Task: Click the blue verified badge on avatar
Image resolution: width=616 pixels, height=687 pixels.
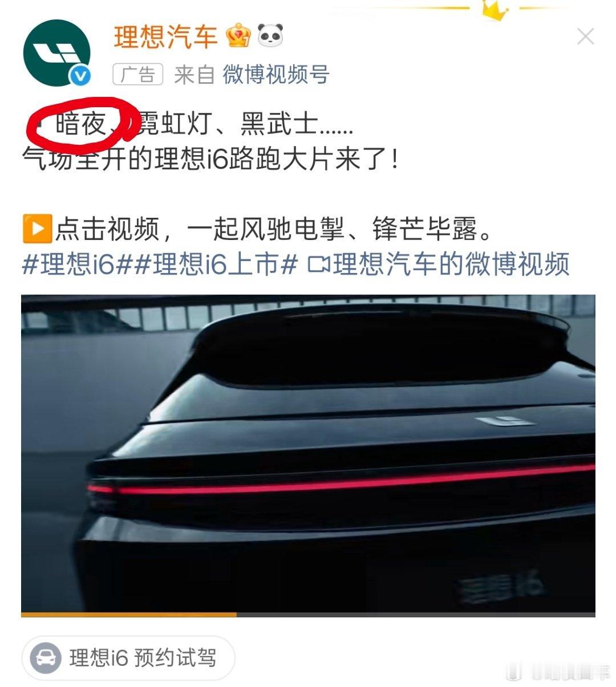Action: pos(80,76)
